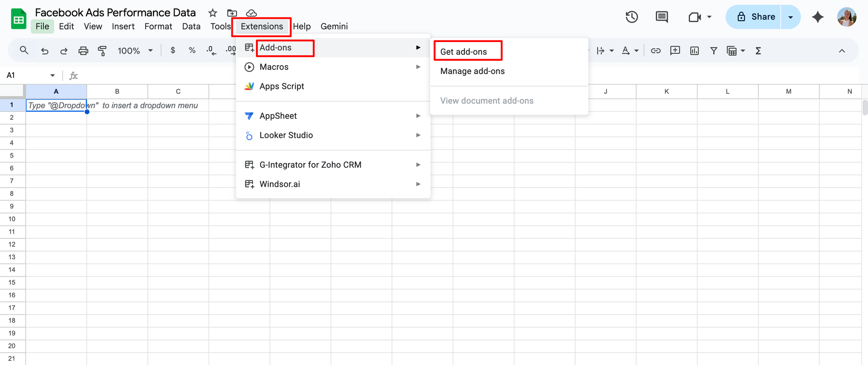
Task: Open the Gemini menu
Action: point(334,26)
